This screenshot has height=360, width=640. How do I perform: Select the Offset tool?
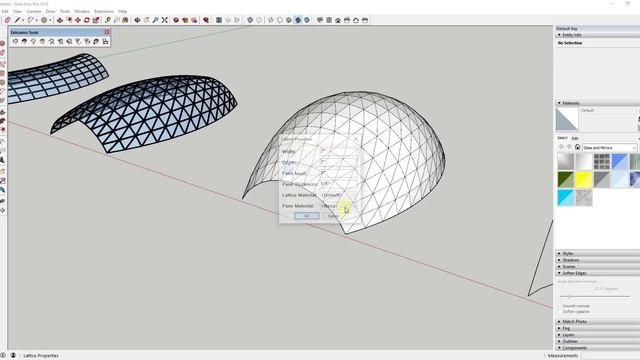pyautogui.click(x=69, y=20)
